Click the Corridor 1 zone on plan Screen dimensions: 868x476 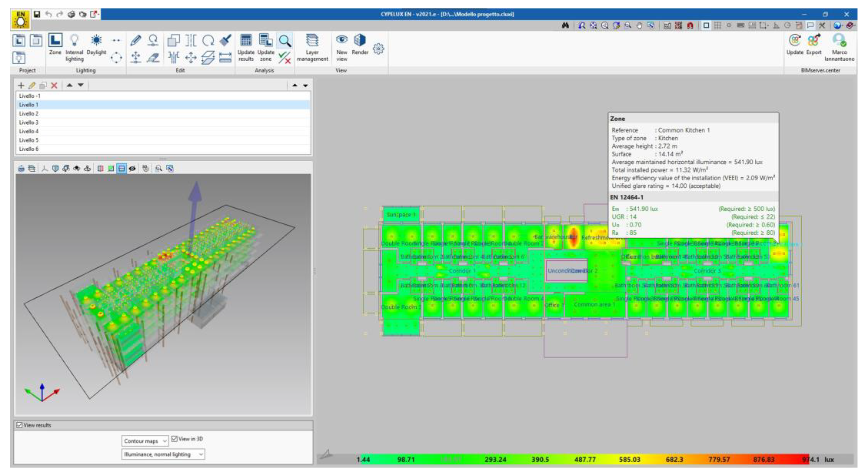pos(462,271)
